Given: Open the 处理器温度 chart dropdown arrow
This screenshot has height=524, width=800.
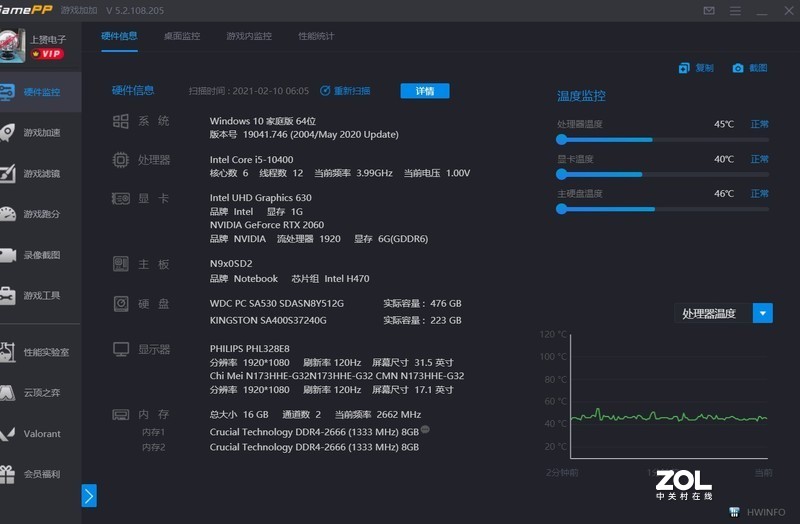Looking at the screenshot, I should point(763,313).
